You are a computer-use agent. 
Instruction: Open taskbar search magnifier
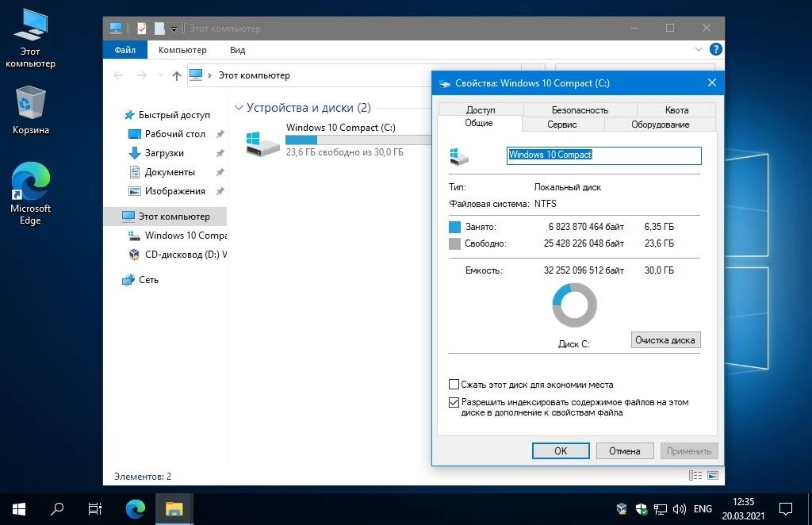(57, 509)
